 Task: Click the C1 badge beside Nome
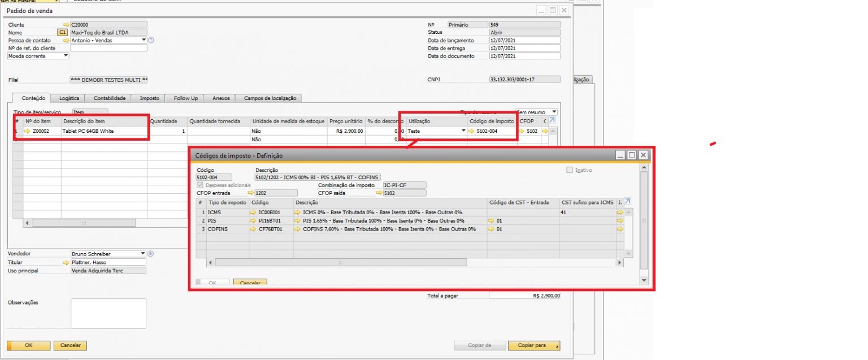click(62, 33)
